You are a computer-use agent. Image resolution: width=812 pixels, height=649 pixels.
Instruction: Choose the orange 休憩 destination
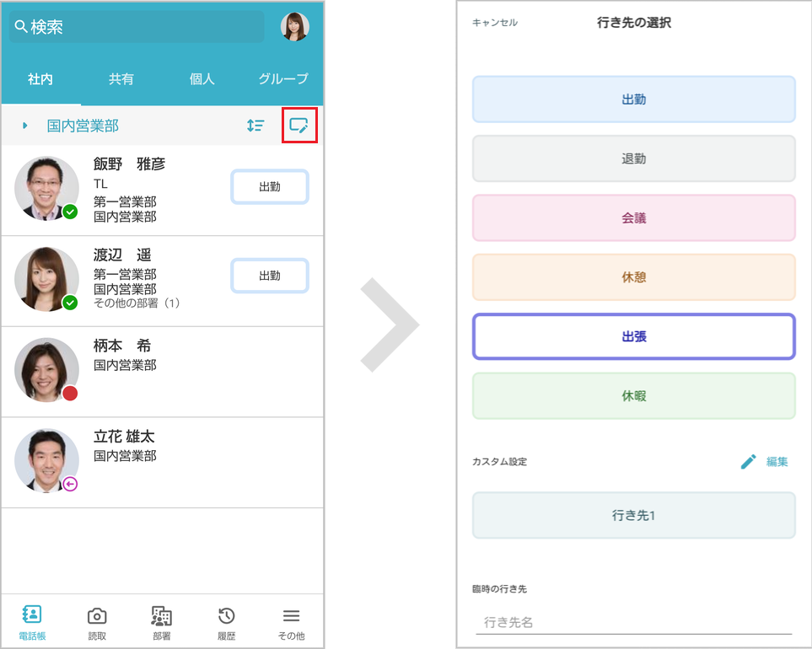point(634,277)
